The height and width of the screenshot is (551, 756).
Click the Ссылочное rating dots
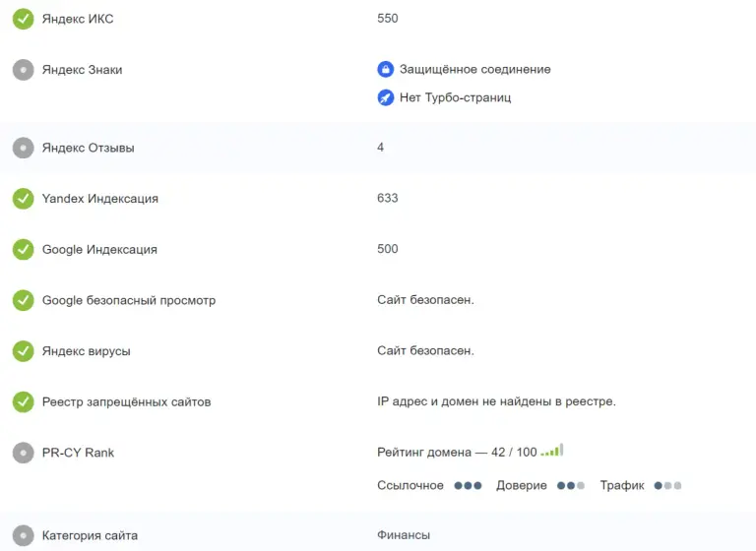click(468, 485)
